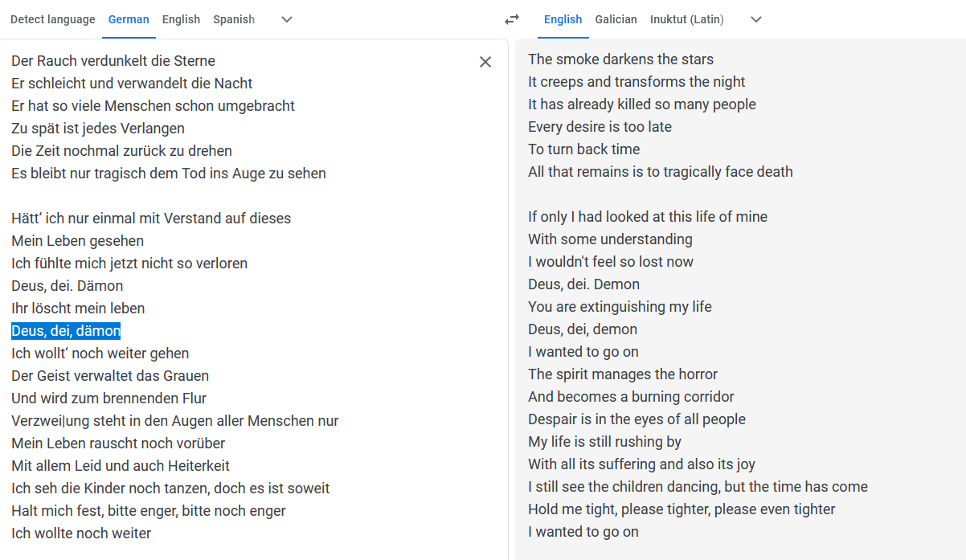Switch target language to Galician

(x=616, y=19)
